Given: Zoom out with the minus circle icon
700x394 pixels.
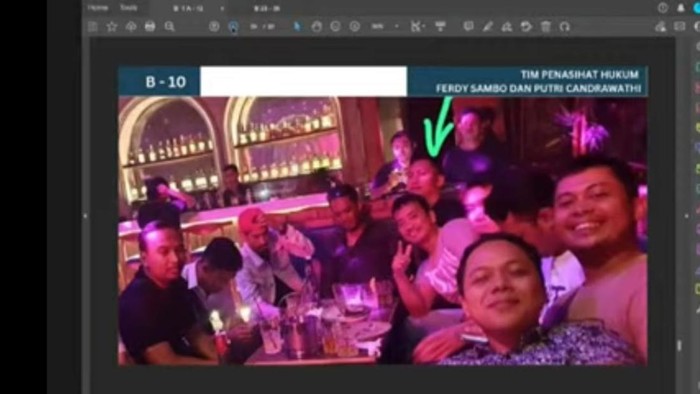Looking at the screenshot, I should (x=336, y=27).
